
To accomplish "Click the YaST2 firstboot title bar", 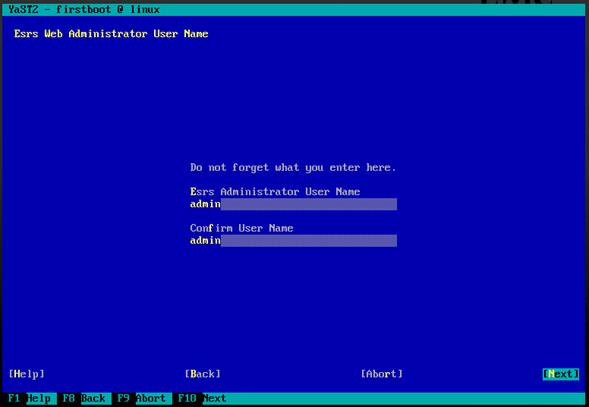I will (x=294, y=9).
